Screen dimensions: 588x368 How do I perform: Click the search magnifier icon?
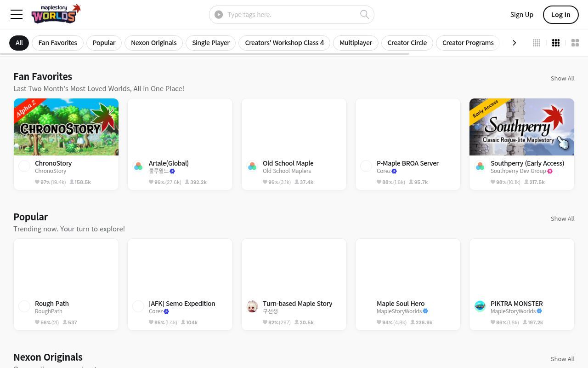[365, 14]
